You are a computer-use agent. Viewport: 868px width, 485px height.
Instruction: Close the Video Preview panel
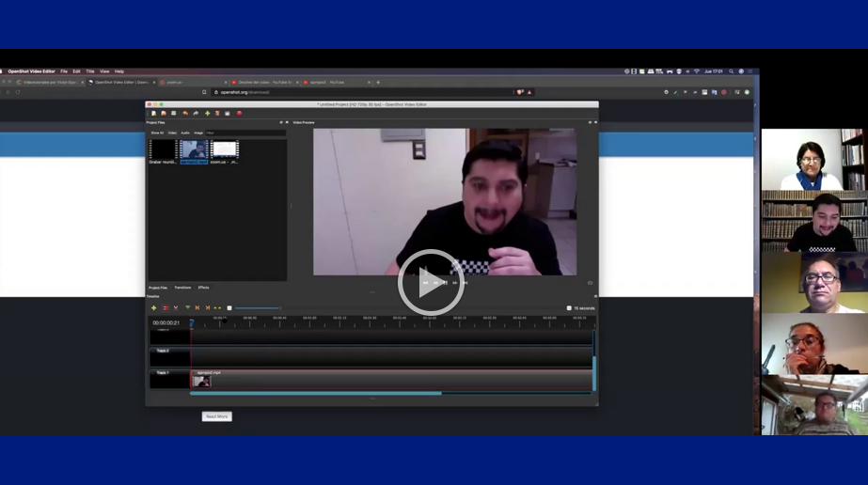595,122
